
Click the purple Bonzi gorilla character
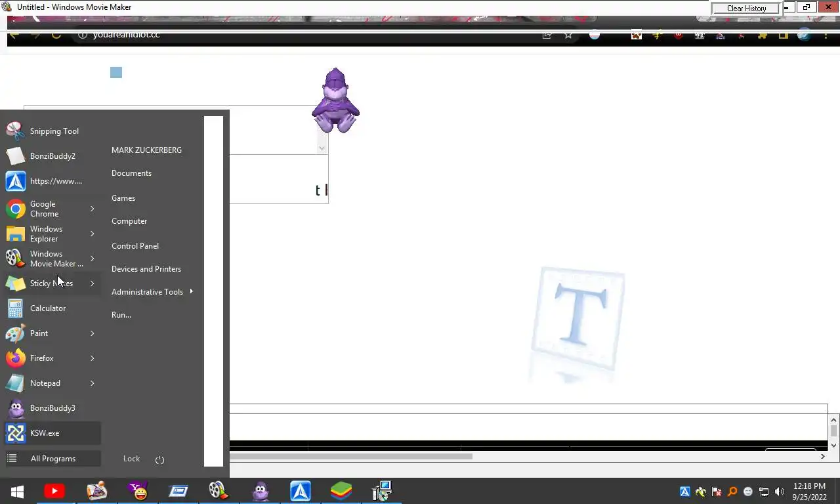pyautogui.click(x=335, y=101)
